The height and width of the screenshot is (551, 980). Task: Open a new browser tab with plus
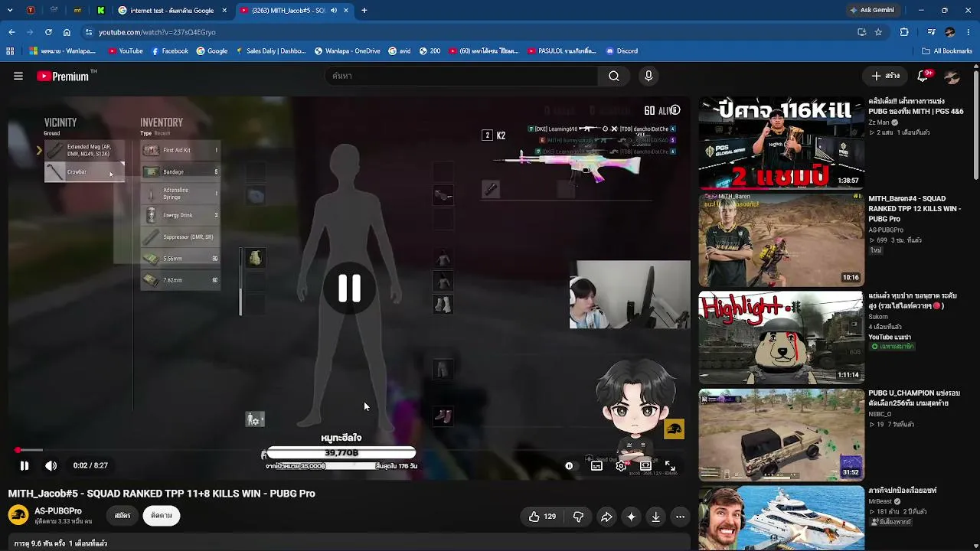click(x=364, y=11)
